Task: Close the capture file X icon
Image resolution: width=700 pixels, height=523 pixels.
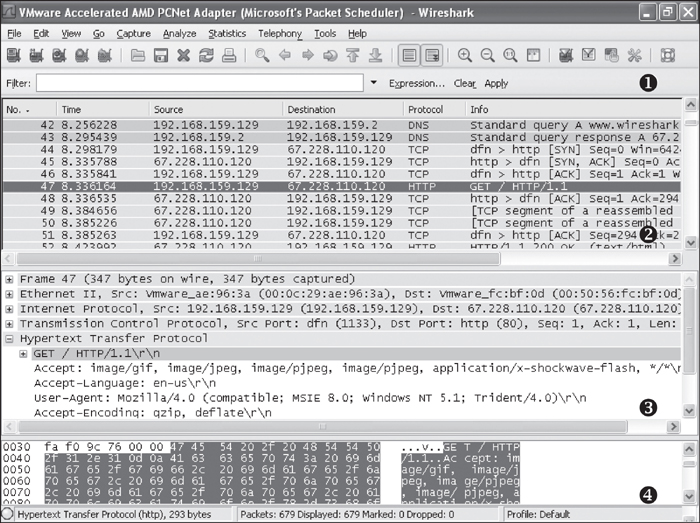Action: tap(183, 56)
